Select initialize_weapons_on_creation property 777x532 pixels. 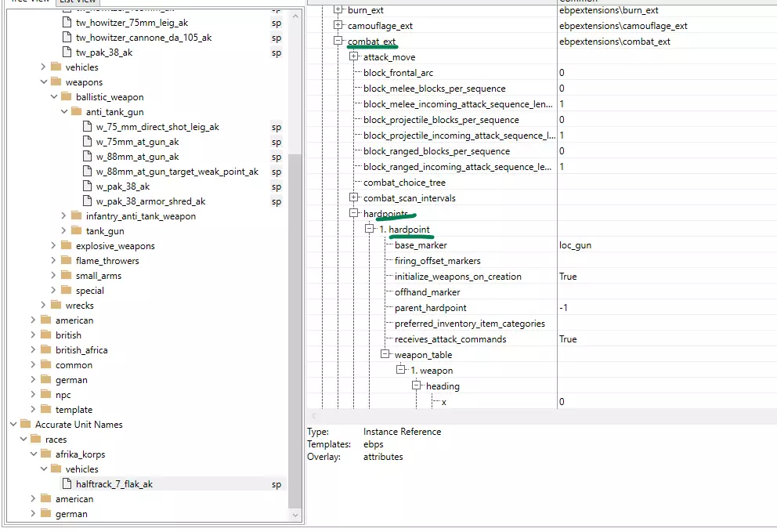click(458, 277)
